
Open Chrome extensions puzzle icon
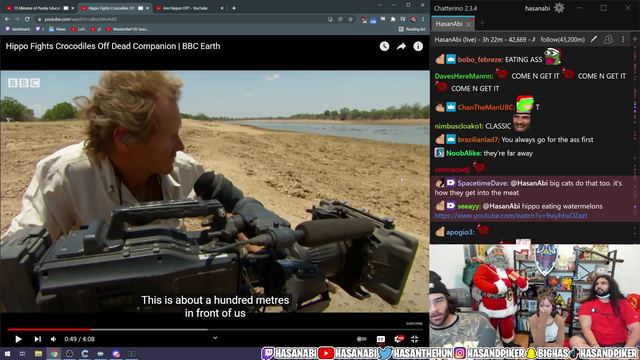point(393,19)
